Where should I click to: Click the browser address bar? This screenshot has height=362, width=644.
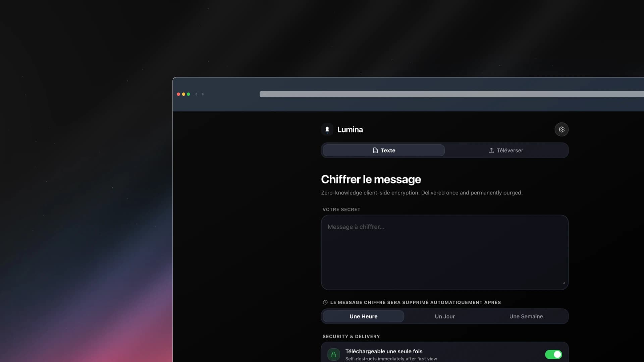tap(451, 94)
